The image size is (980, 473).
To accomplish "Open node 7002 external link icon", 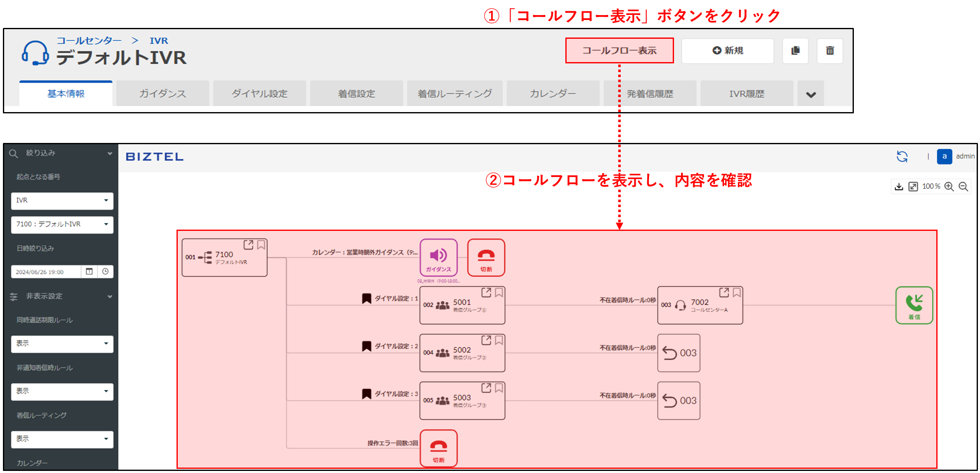I will 724,293.
